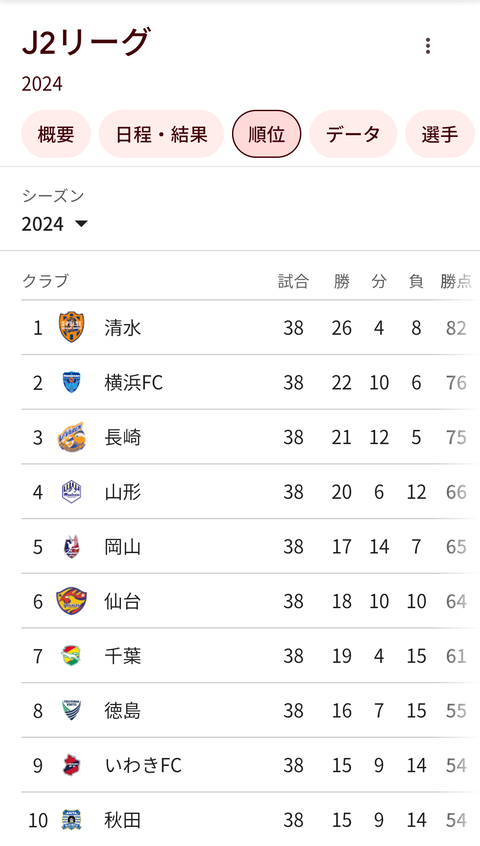Click the 横浜FC team crest icon
Image resolution: width=480 pixels, height=846 pixels.
[x=72, y=382]
